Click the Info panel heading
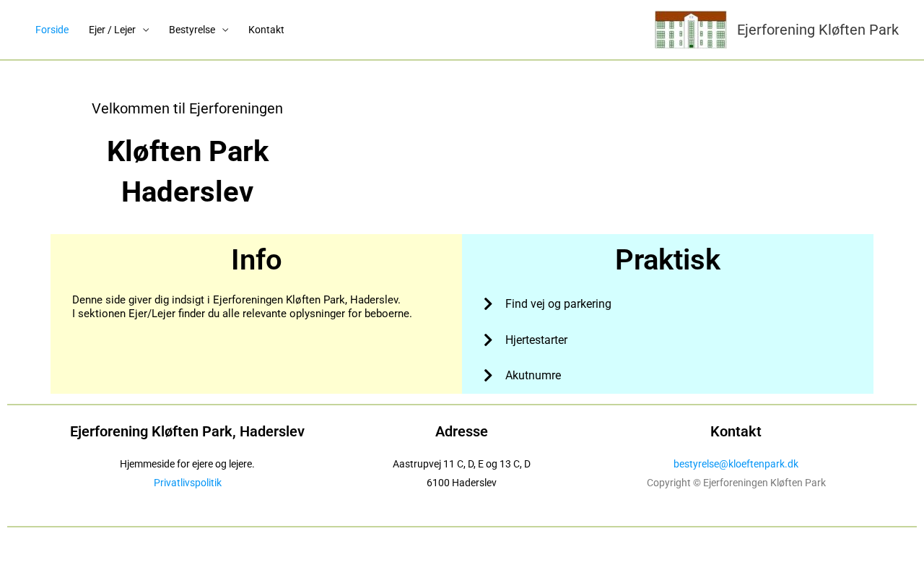The image size is (924, 578). coord(256,260)
